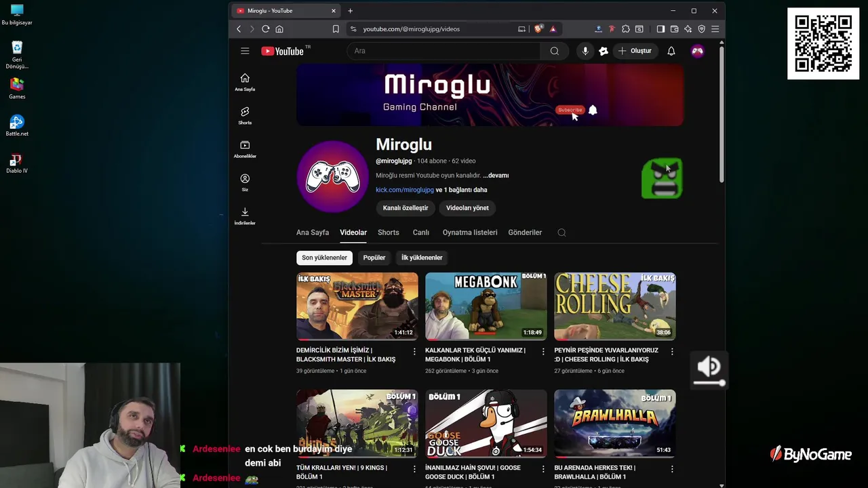Open Shorts from the left sidebar
This screenshot has height=488, width=868.
(245, 115)
